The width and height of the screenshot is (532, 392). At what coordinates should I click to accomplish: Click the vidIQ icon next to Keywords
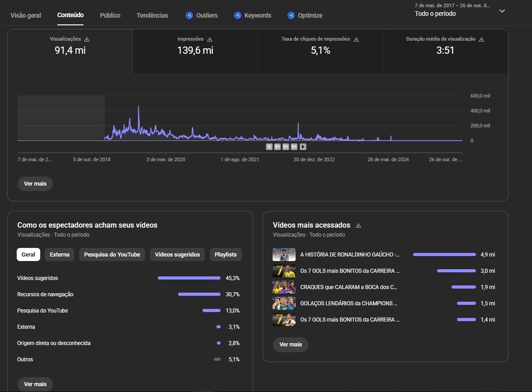[238, 15]
